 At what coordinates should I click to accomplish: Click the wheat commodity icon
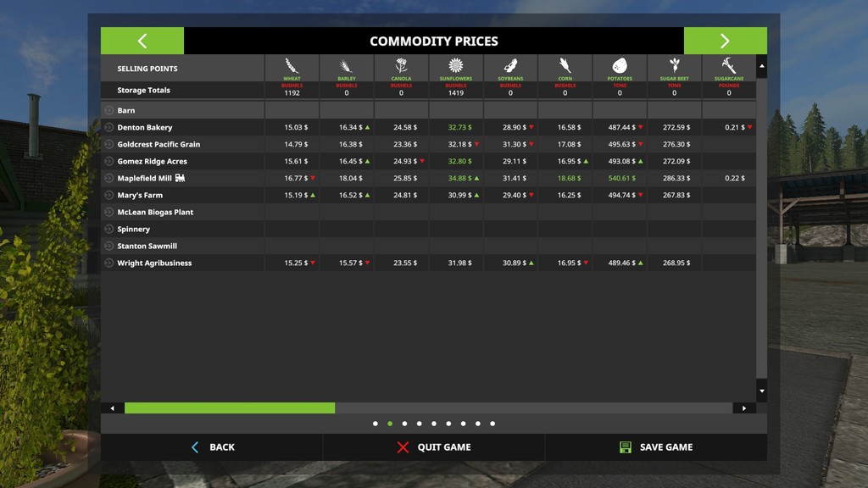tap(292, 66)
